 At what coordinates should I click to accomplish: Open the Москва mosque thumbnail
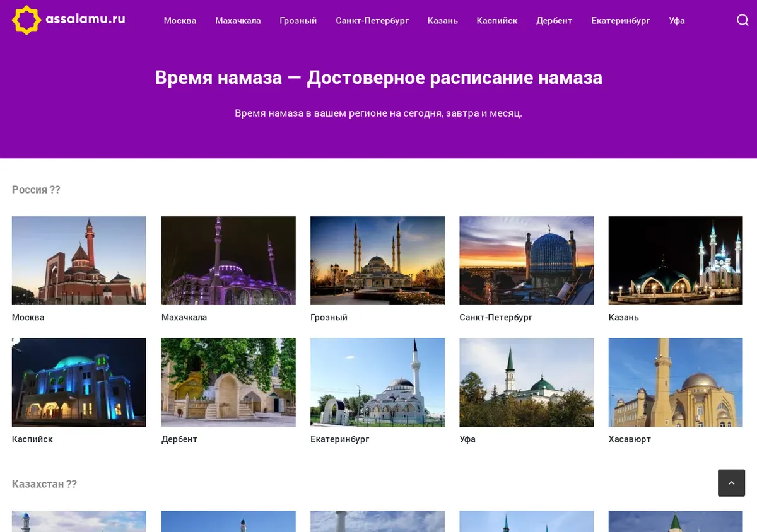[79, 261]
